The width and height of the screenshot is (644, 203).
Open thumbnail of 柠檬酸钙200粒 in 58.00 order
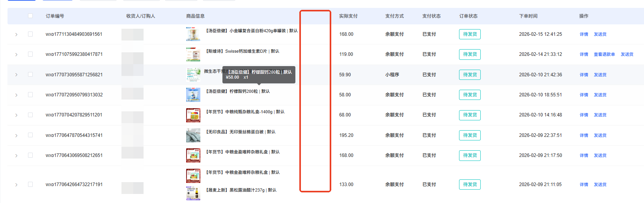pos(193,95)
